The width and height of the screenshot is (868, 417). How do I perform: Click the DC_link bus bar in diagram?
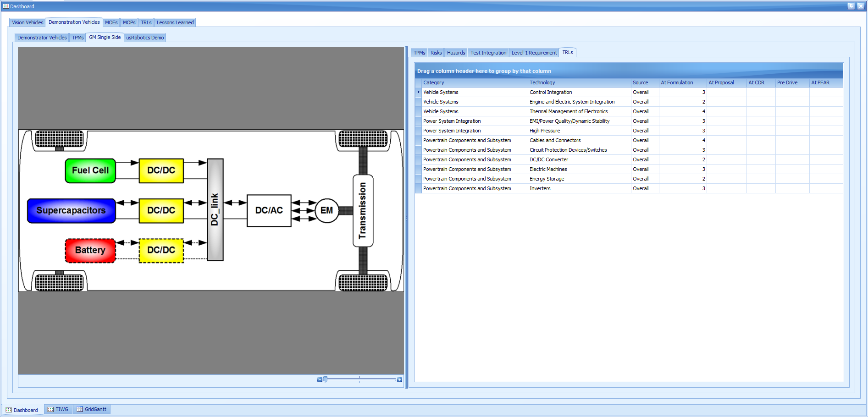pyautogui.click(x=215, y=210)
